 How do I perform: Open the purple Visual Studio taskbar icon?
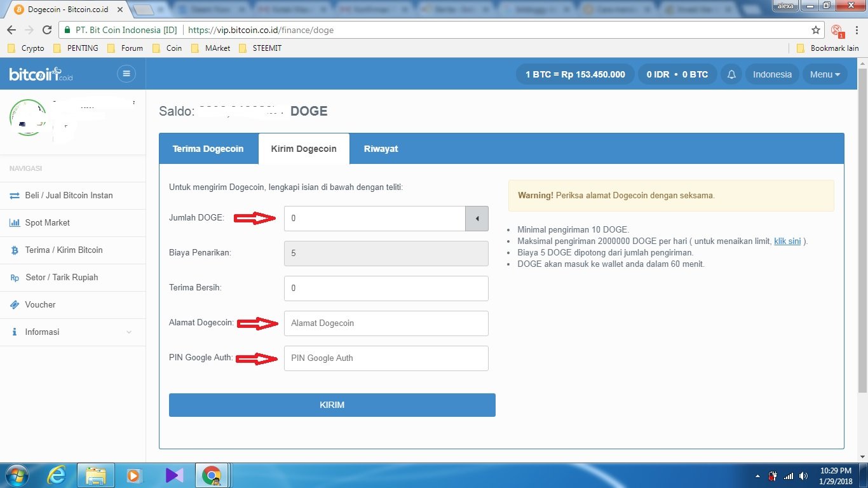pos(174,475)
